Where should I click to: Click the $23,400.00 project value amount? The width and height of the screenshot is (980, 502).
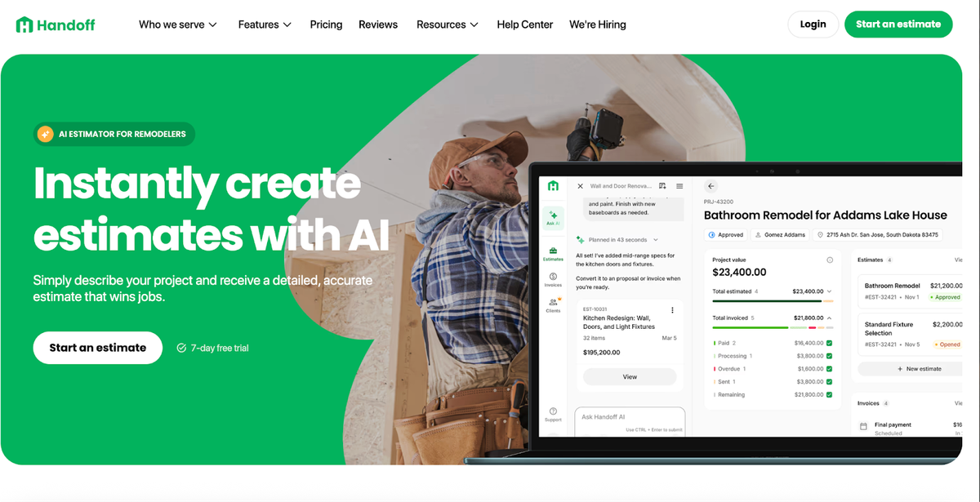pos(739,272)
